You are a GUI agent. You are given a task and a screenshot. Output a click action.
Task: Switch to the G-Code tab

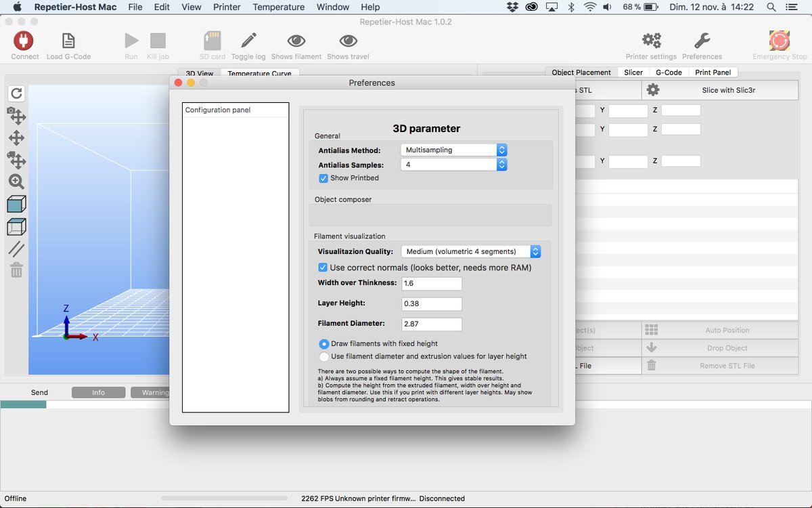669,72
